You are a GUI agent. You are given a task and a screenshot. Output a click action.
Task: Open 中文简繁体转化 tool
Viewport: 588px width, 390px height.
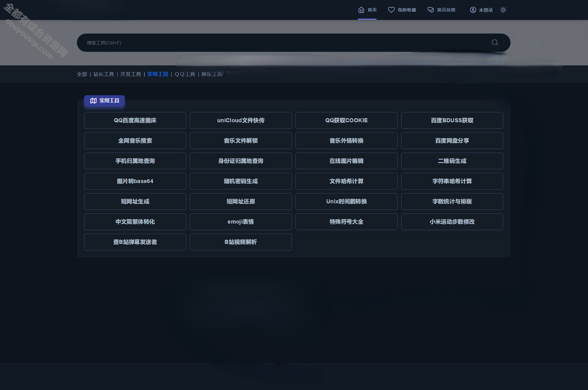[x=135, y=222]
